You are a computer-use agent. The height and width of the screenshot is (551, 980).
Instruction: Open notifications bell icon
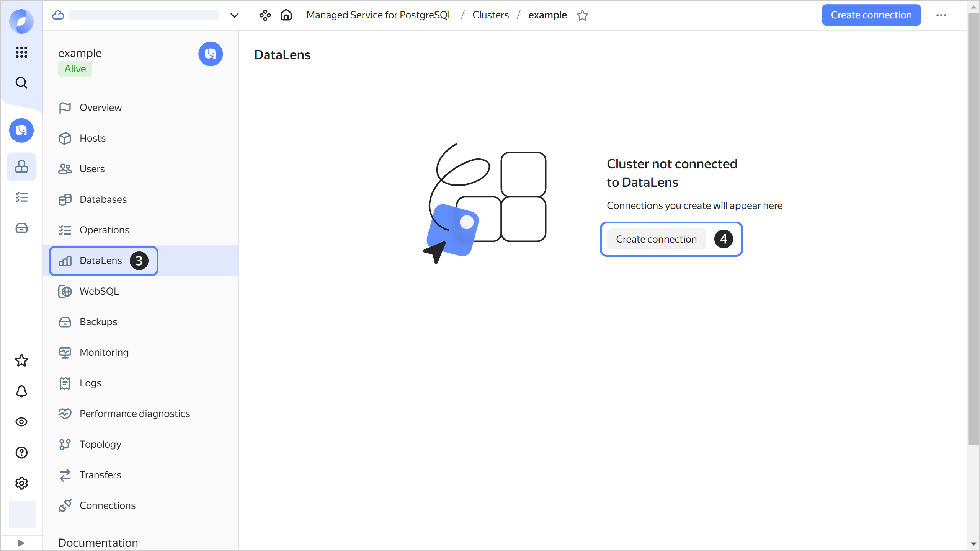tap(21, 391)
